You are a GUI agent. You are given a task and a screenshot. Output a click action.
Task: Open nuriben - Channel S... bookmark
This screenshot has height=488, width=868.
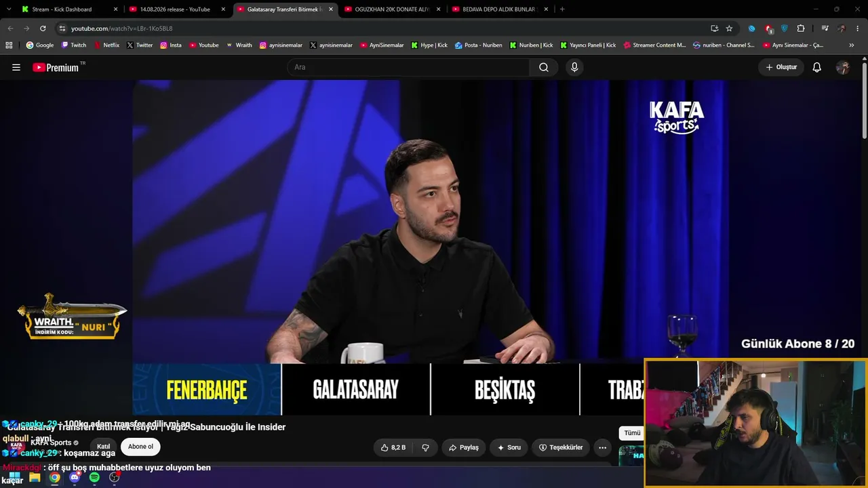[724, 45]
